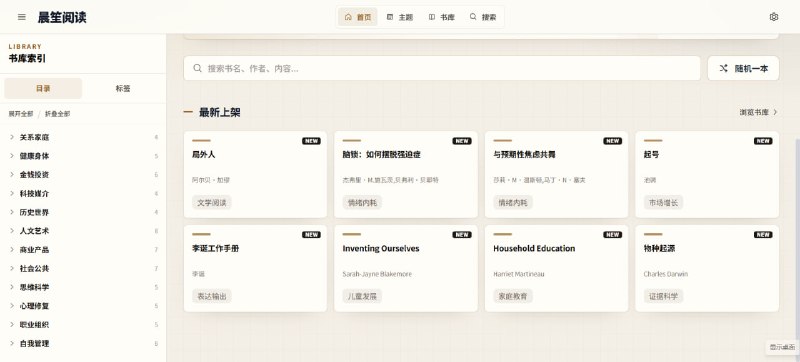Expand the 历史世界 category
Viewport: 800px width, 362px height.
coord(83,212)
